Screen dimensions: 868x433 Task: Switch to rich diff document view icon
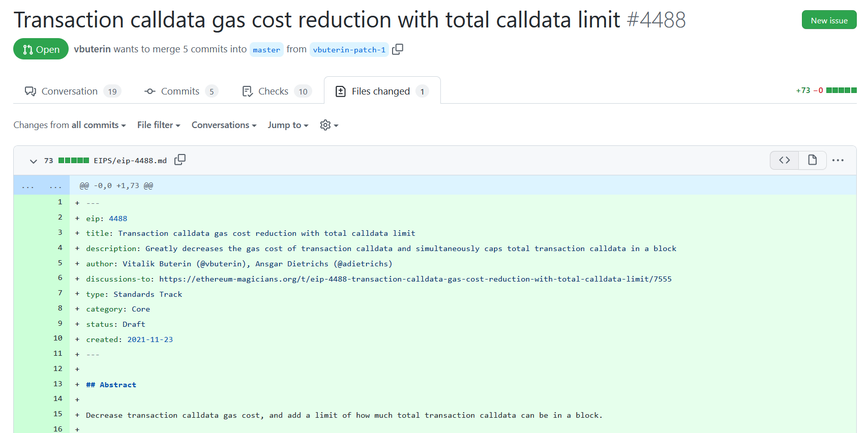tap(812, 160)
